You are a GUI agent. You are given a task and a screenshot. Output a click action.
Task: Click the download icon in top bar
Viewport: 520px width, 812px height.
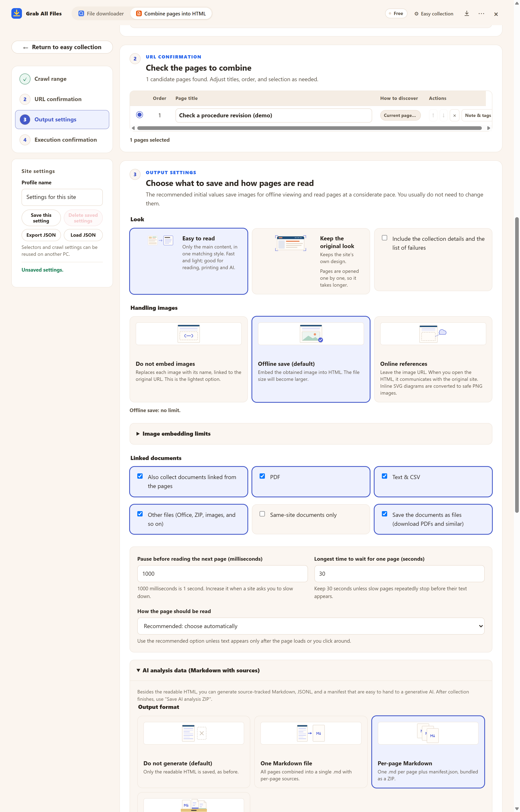(x=467, y=13)
